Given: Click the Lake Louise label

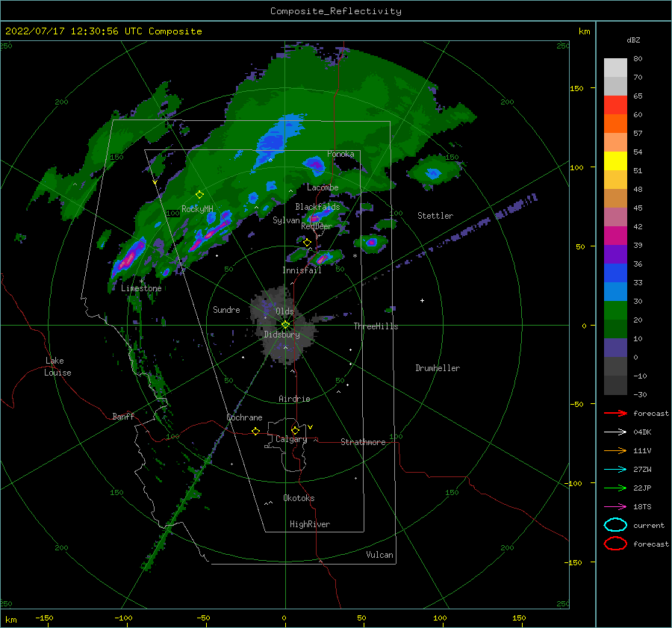Looking at the screenshot, I should click(x=57, y=367).
